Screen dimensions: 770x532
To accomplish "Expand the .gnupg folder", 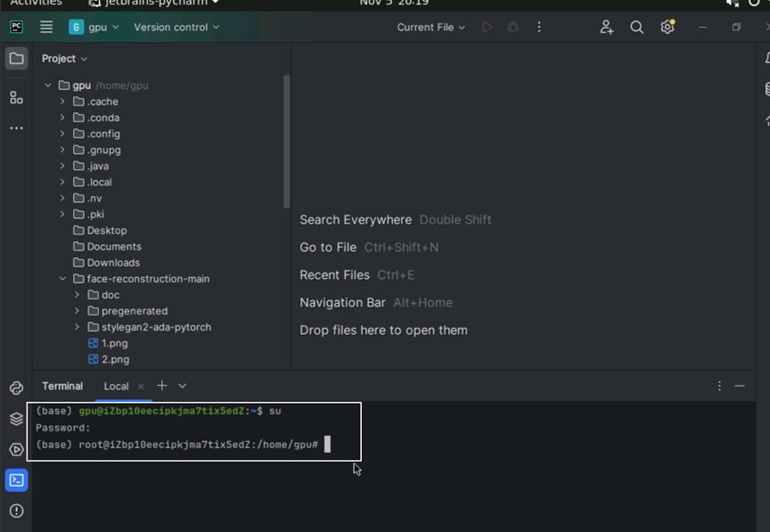I will click(x=62, y=150).
